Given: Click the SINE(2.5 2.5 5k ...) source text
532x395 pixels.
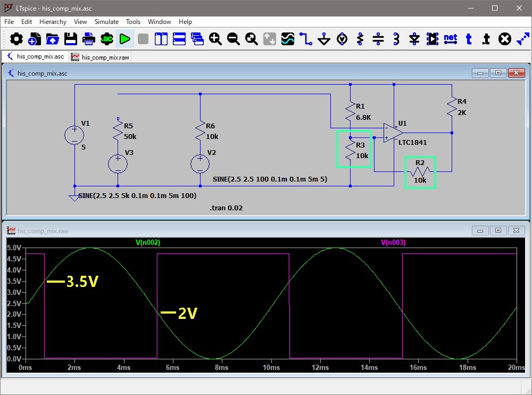Looking at the screenshot, I should [x=137, y=195].
